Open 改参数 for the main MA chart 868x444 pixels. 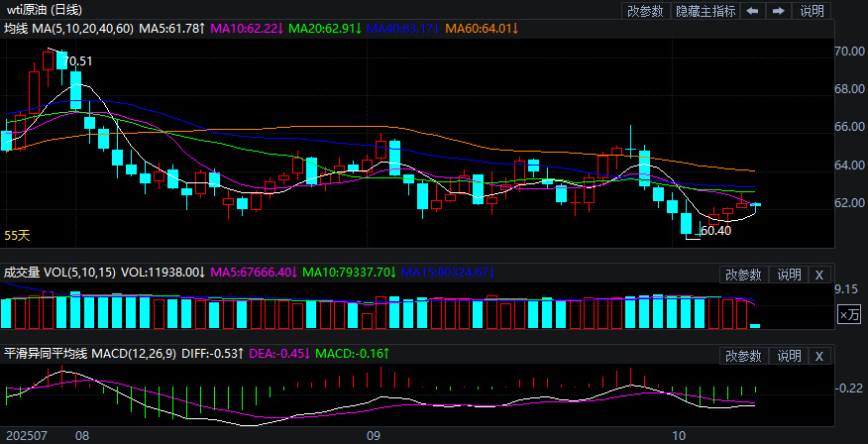(646, 11)
